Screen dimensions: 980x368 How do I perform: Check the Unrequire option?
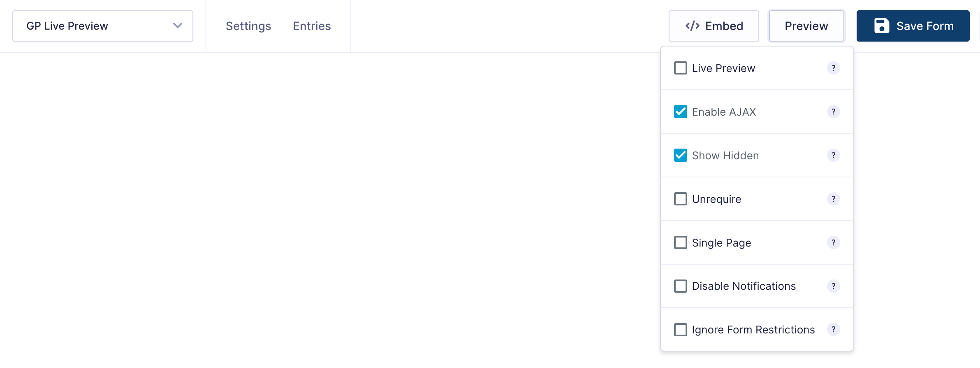[681, 199]
